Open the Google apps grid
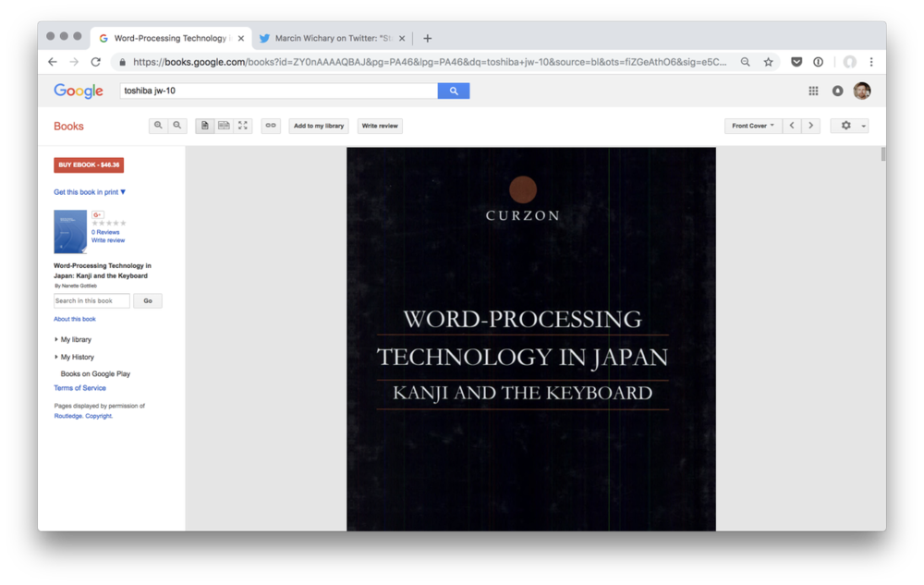Screen dimensions: 924x585 [x=813, y=91]
